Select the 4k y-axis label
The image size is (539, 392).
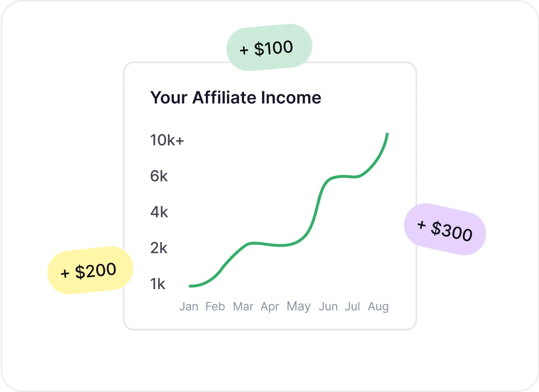(x=159, y=212)
